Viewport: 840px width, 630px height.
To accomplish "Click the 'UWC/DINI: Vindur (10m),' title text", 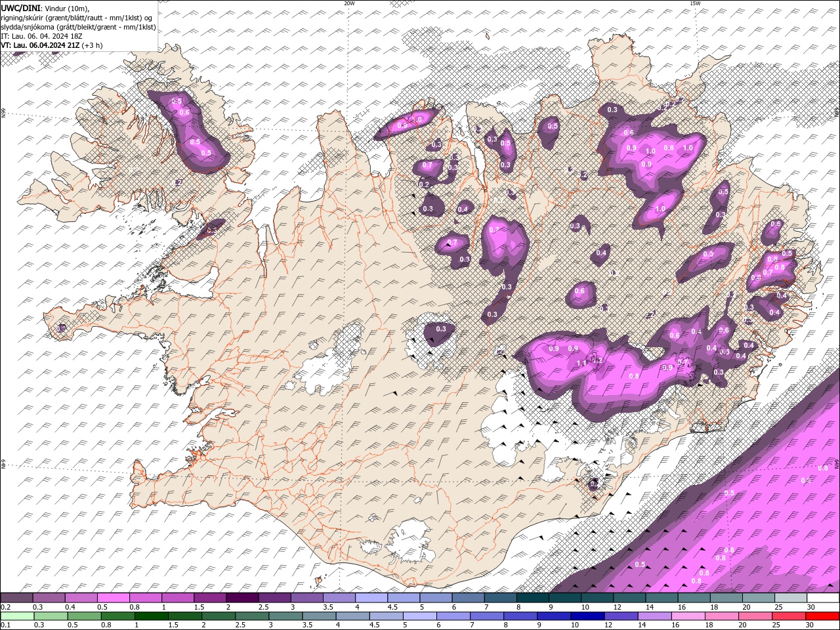I will pyautogui.click(x=45, y=8).
